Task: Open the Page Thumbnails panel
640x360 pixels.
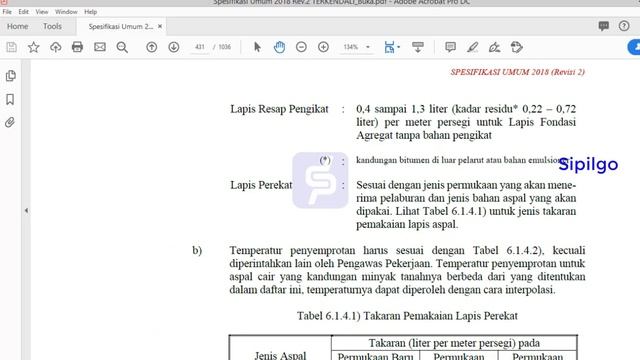Action: point(11,76)
